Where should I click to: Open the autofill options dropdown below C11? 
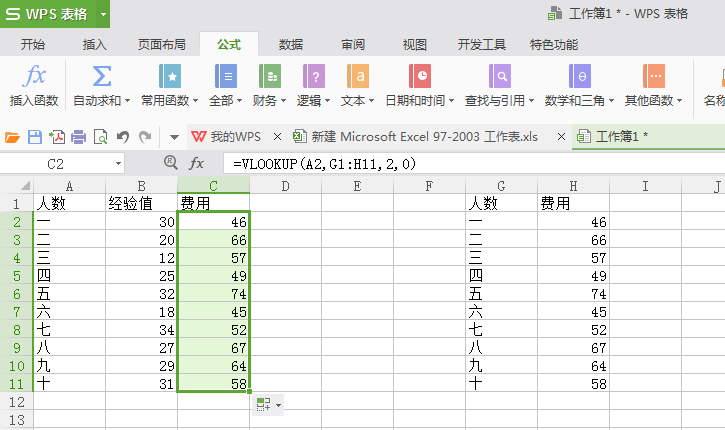269,404
